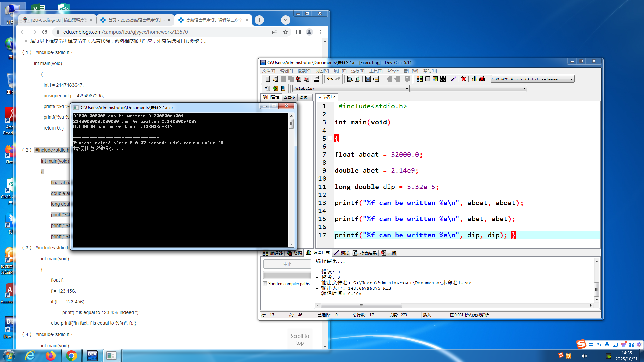
Task: Click the Redo arrow in Dev-C++ toolbar
Action: click(x=338, y=79)
